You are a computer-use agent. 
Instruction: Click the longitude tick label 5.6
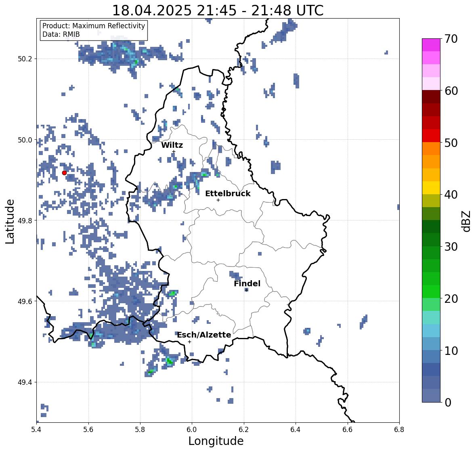(x=88, y=430)
